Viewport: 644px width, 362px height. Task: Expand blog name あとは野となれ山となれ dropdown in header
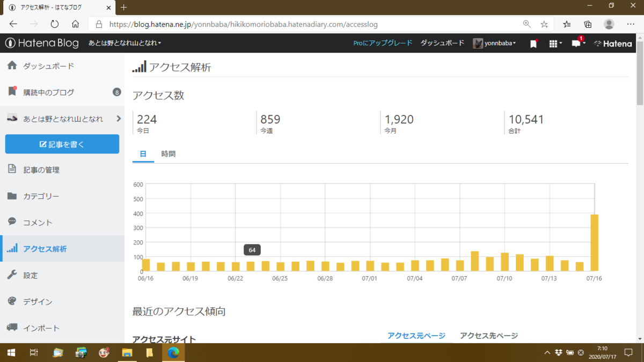[x=125, y=43]
